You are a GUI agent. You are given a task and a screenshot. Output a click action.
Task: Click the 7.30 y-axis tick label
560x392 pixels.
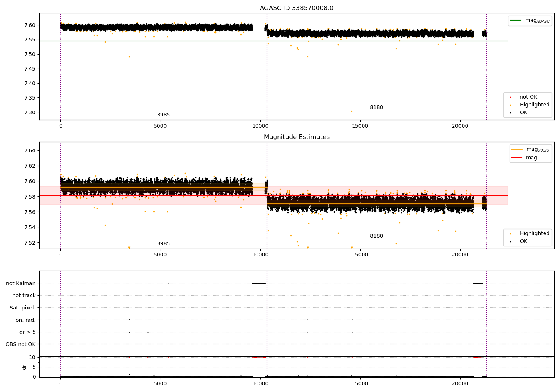click(x=31, y=112)
